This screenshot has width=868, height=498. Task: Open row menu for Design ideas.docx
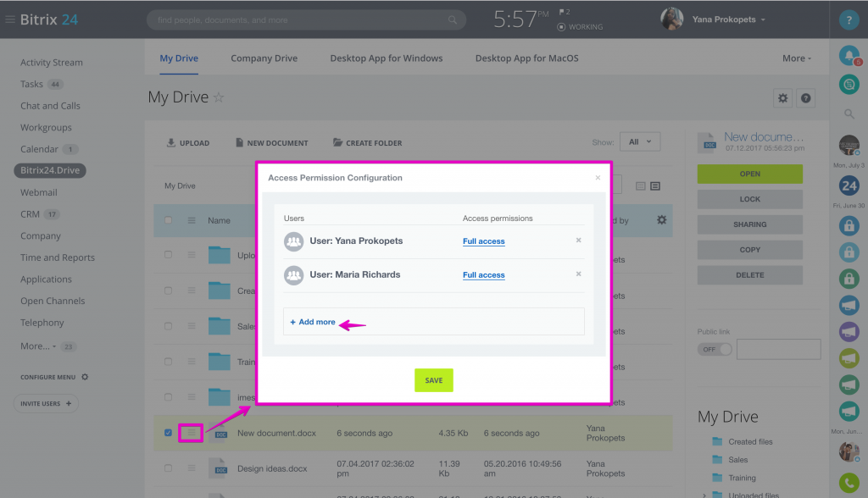192,468
